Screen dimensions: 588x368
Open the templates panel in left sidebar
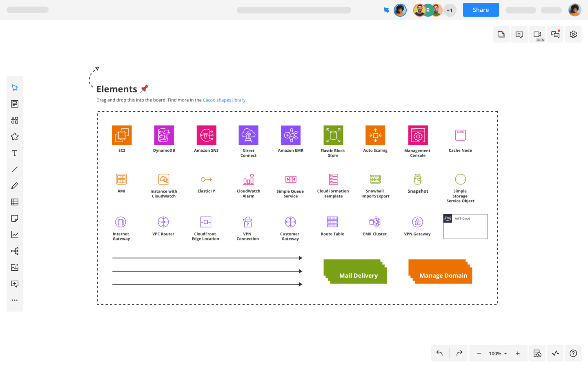tap(15, 104)
